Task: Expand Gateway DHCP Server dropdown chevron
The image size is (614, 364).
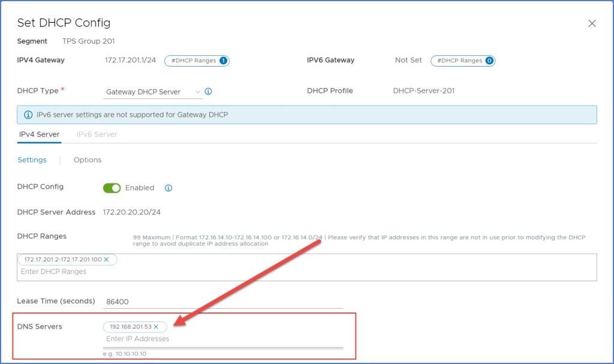Action: pos(198,92)
